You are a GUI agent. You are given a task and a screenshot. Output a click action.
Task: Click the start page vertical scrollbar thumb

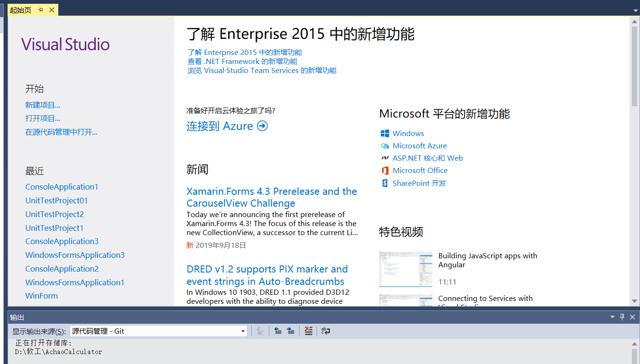[635, 66]
